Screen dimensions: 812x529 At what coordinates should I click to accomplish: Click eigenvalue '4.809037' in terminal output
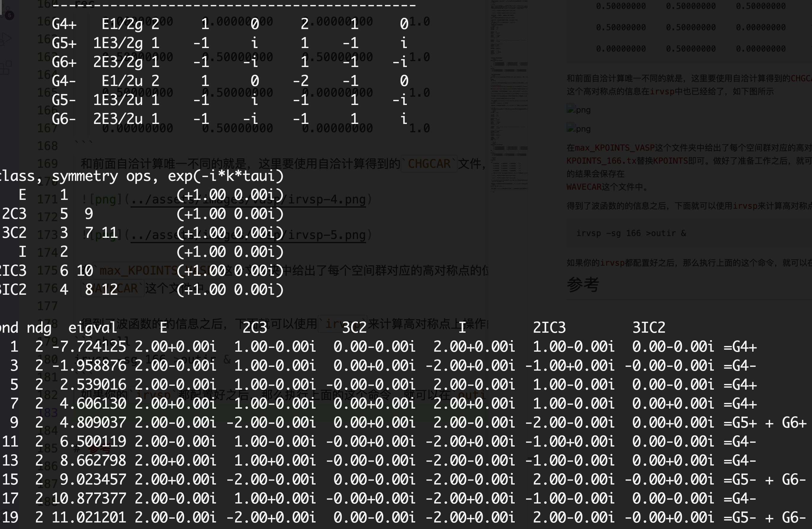click(x=93, y=423)
